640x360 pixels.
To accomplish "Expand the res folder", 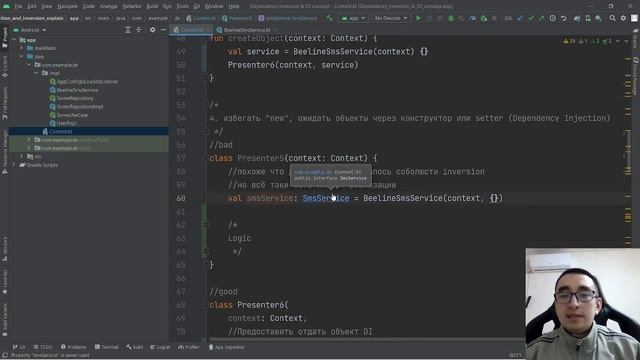I will [x=22, y=156].
